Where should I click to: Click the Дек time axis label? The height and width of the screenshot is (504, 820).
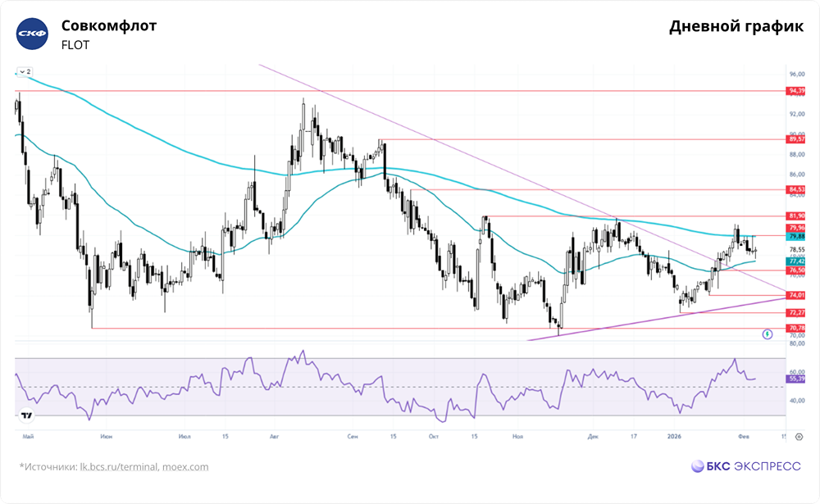coord(593,436)
